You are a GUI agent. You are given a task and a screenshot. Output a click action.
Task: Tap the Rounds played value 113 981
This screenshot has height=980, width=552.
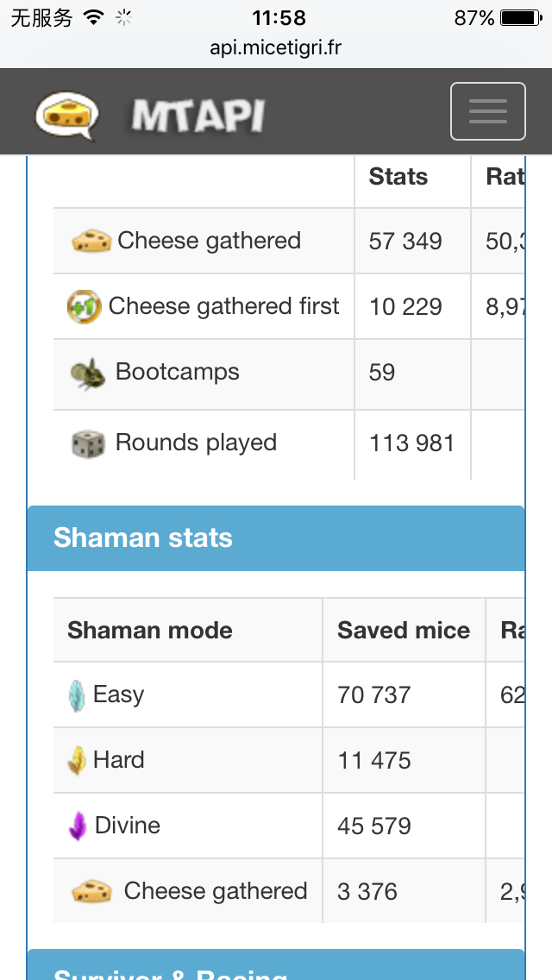pos(411,443)
